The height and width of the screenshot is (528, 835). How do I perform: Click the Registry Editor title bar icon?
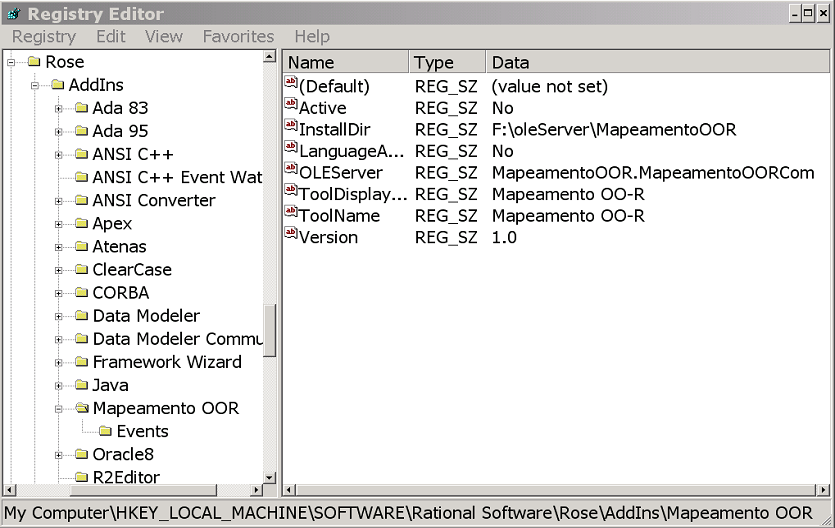click(14, 14)
